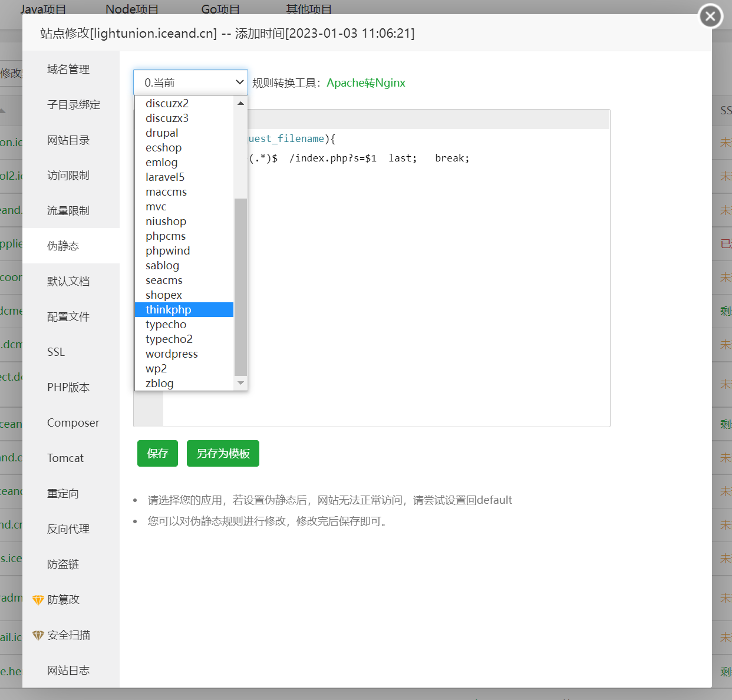Screen dimensions: 732x700
Task: Pick laravel5 rewrite rule option
Action: pos(165,177)
